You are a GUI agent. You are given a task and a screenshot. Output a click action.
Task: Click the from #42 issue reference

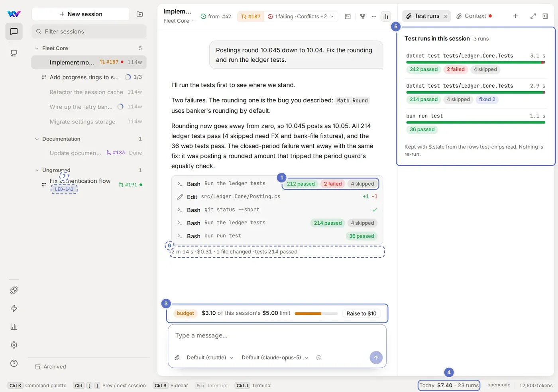pos(216,16)
